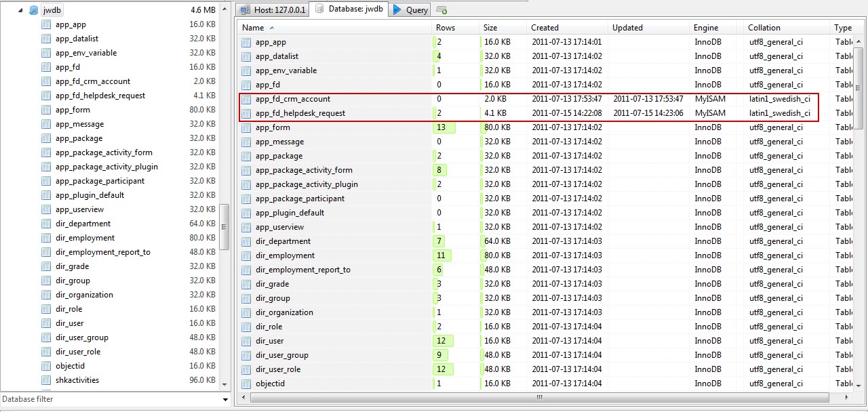Select app_fd_helpdesk_request in the tree

point(100,96)
